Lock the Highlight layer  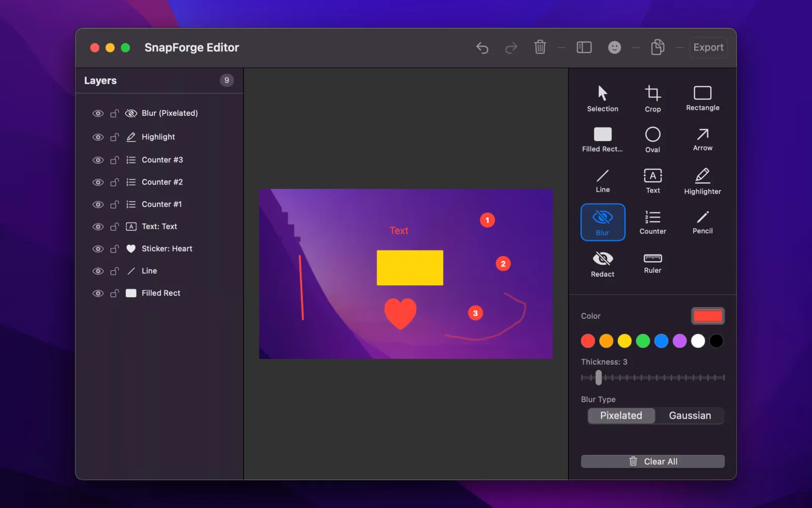[x=115, y=137]
